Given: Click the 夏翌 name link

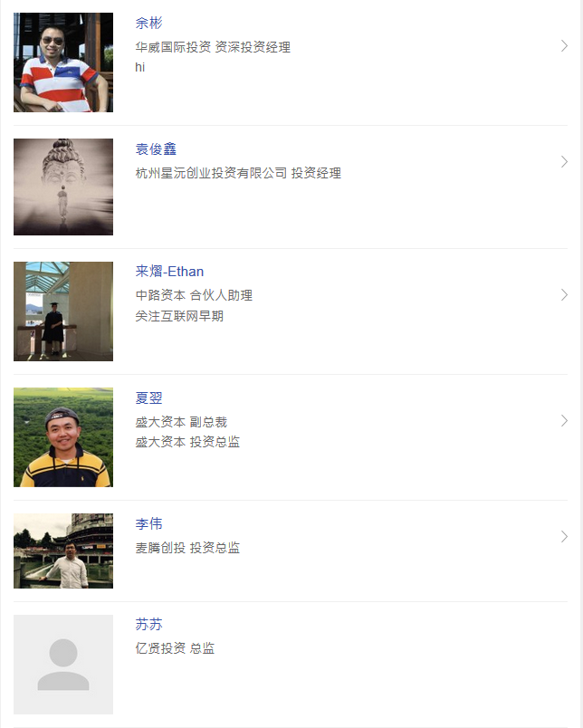Looking at the screenshot, I should (149, 398).
